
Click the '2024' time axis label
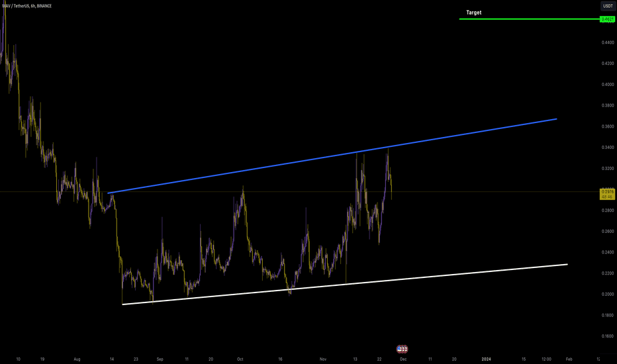(487, 359)
